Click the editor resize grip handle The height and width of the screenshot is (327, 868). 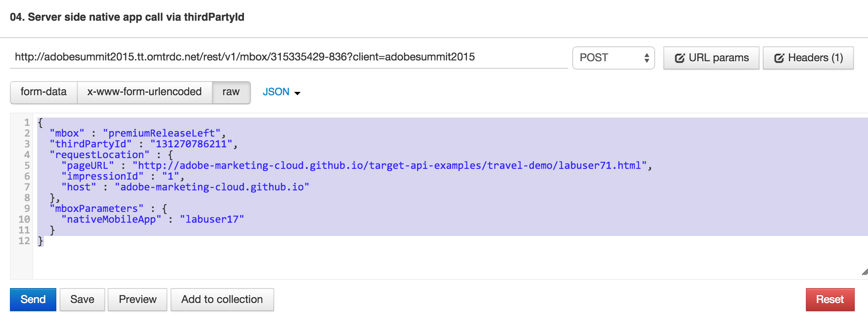[x=864, y=272]
